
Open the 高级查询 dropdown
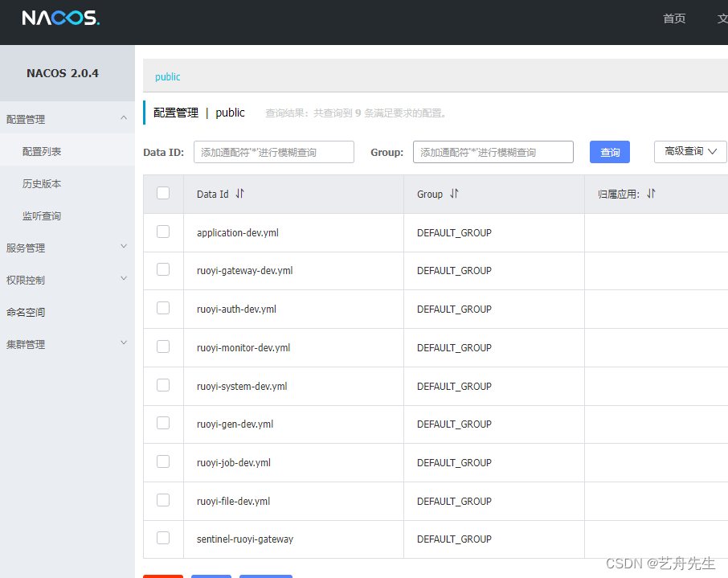(689, 151)
